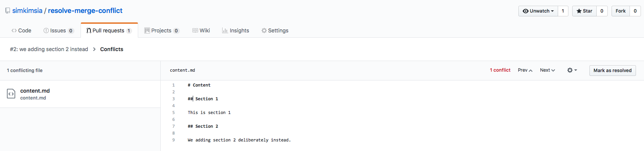Click line number 1 in gutter

tap(173, 85)
